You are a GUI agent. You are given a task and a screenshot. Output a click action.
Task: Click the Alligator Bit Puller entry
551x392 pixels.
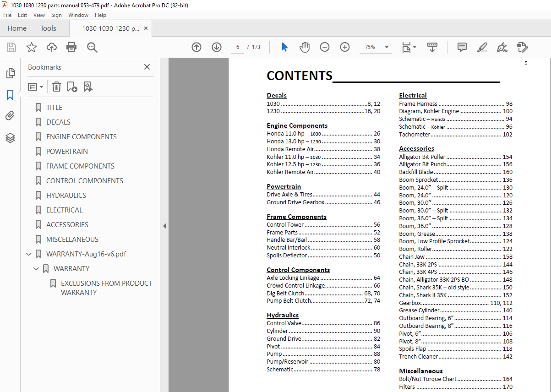(x=456, y=157)
